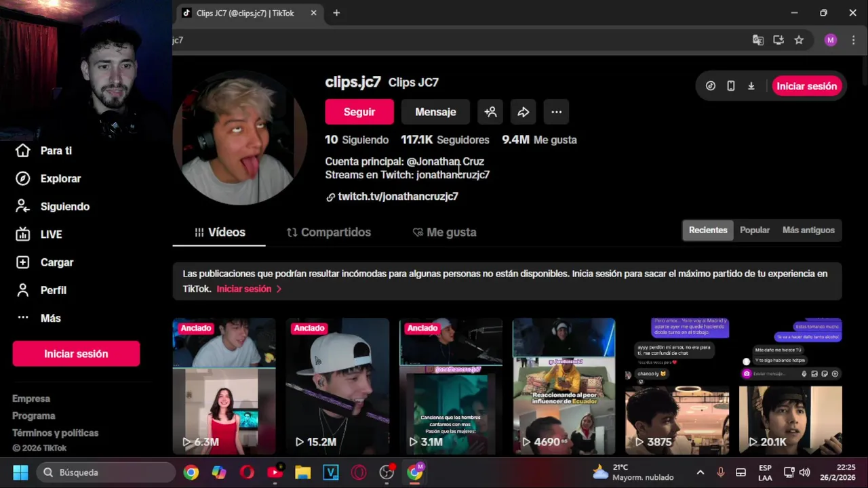Open the video with 3875 views
This screenshot has height=488, width=868.
point(677,386)
